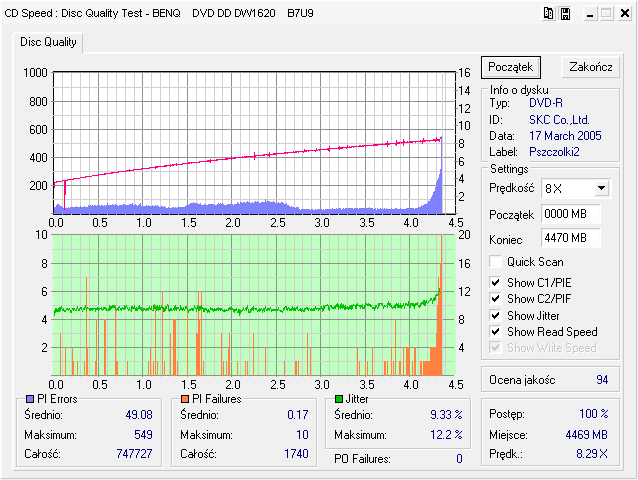Click the PO Failures value 0
The image size is (638, 480).
pyautogui.click(x=459, y=459)
